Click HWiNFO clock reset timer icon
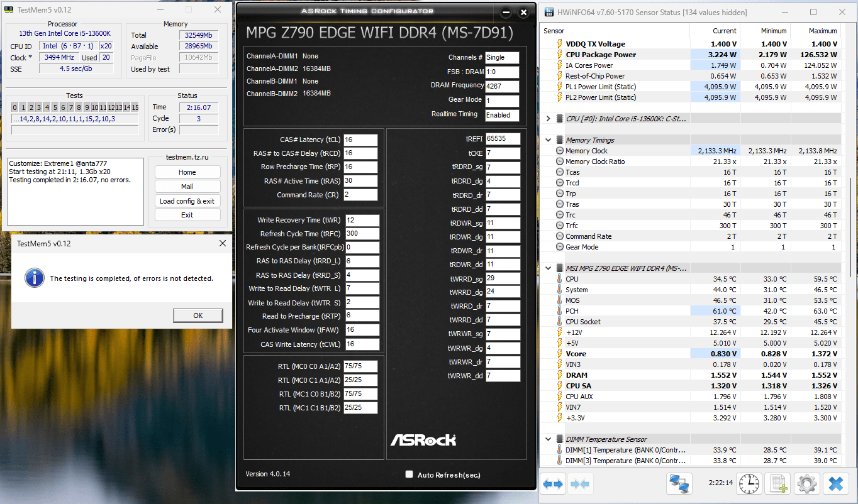The width and height of the screenshot is (858, 504). (749, 484)
